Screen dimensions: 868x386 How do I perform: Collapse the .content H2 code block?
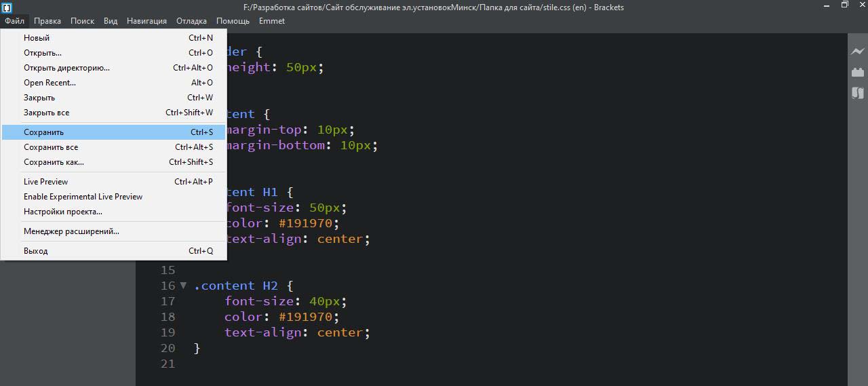point(183,286)
